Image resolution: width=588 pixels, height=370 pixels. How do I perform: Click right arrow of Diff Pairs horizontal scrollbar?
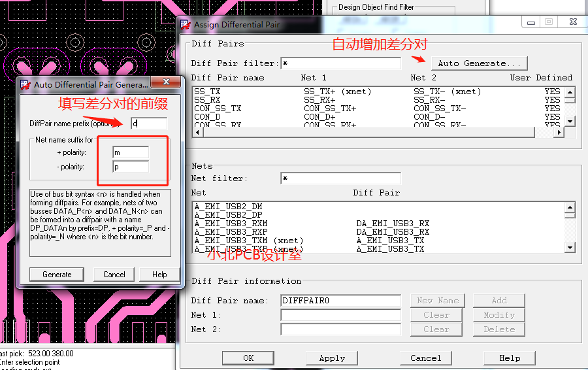[x=559, y=132]
